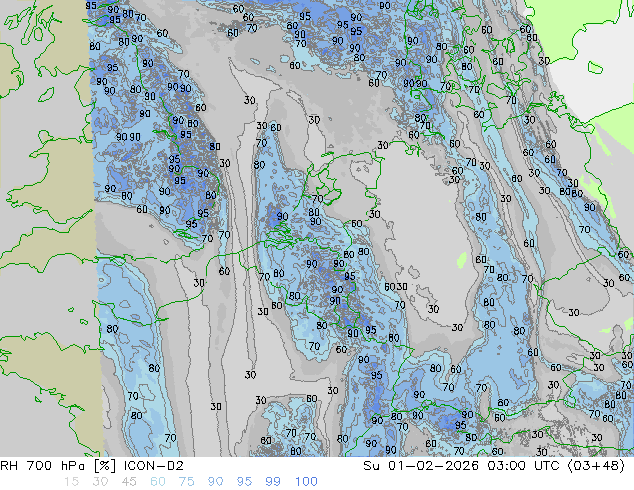This screenshot has height=490, width=634.
Task: Click legend value 60
Action: point(158,482)
